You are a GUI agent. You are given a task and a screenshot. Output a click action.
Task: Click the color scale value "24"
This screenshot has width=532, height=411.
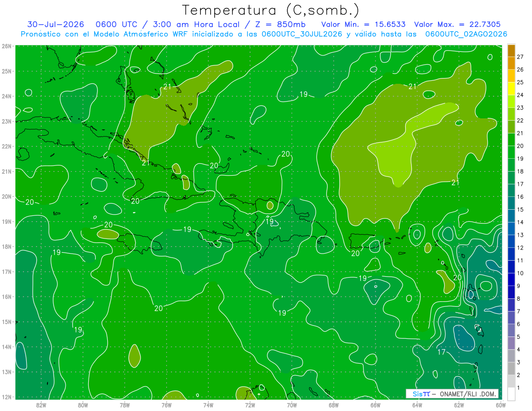pyautogui.click(x=520, y=95)
